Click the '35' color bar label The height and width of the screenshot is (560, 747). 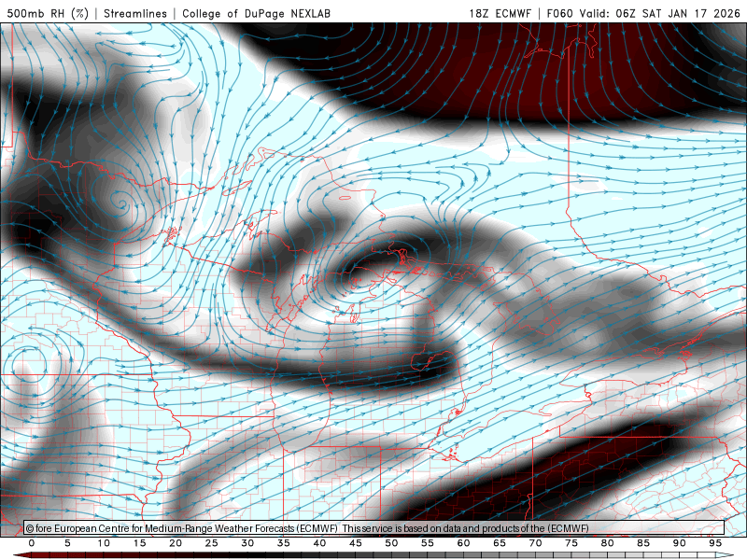coord(284,543)
